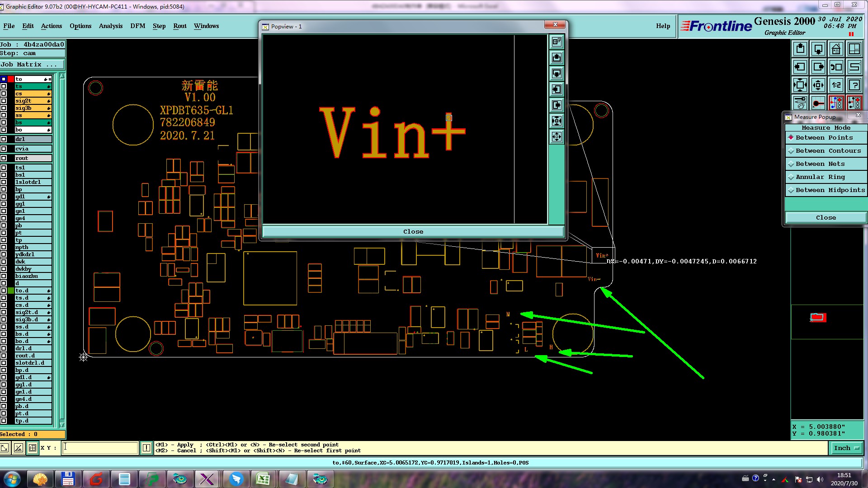Open the Inch units dropdown
Image resolution: width=868 pixels, height=488 pixels.
pyautogui.click(x=845, y=448)
